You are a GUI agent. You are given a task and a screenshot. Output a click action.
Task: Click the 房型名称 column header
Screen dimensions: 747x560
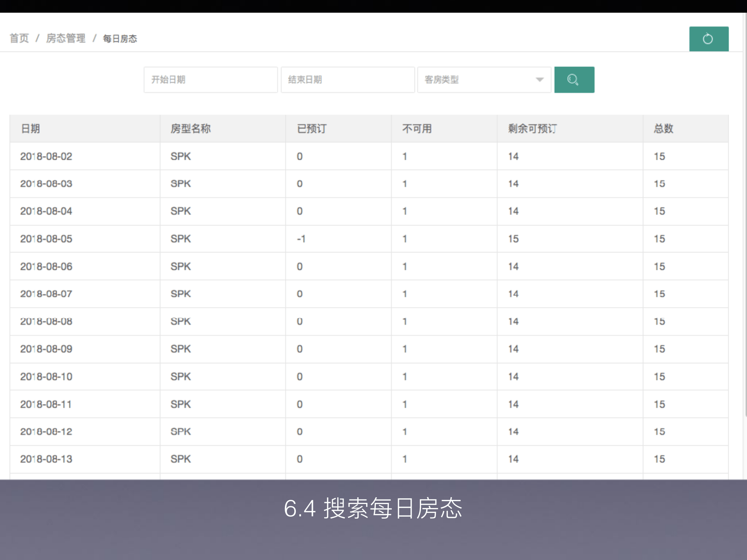coord(190,128)
